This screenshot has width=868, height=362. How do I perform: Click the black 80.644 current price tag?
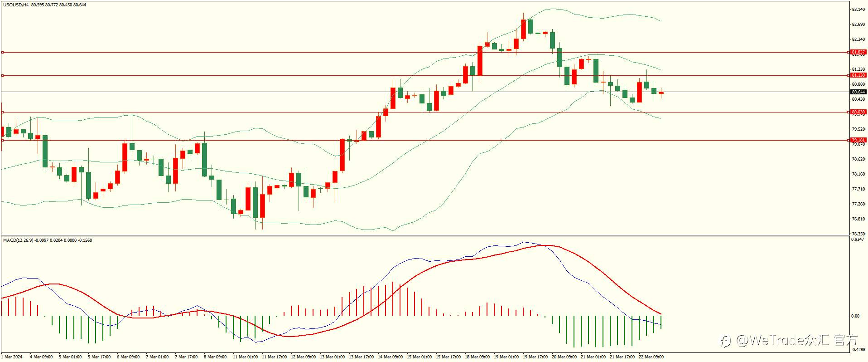[858, 92]
